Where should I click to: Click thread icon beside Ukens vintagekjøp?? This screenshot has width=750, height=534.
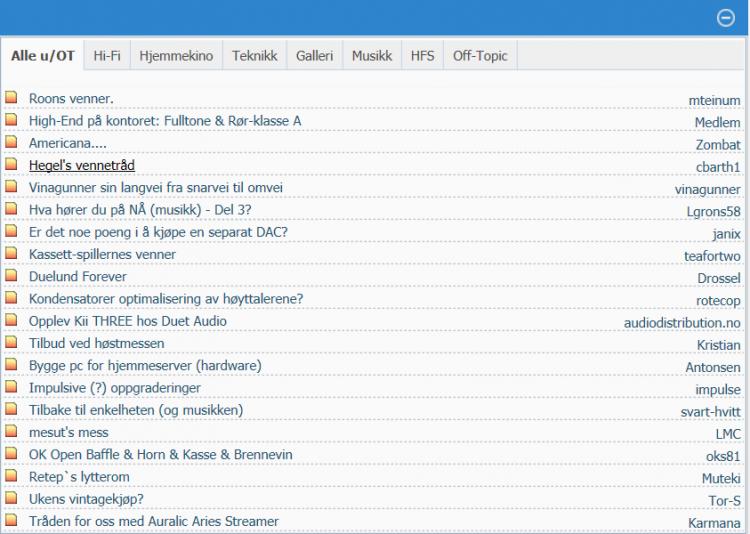click(11, 498)
